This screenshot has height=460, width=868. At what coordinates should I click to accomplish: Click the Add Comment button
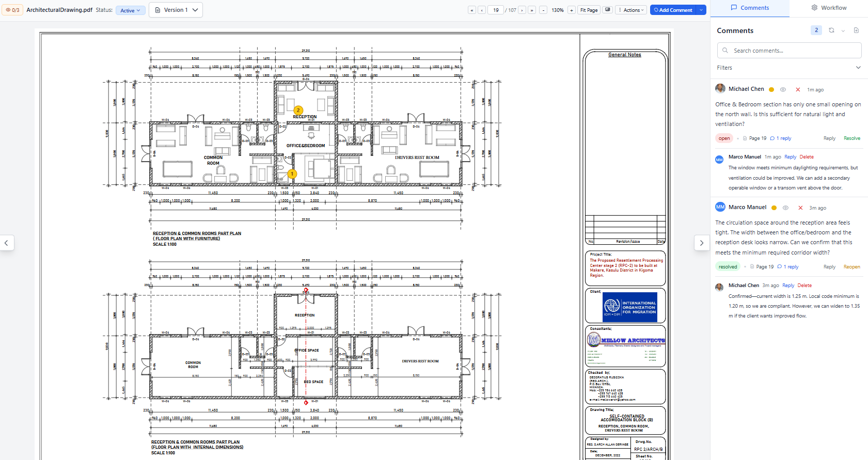click(x=673, y=10)
